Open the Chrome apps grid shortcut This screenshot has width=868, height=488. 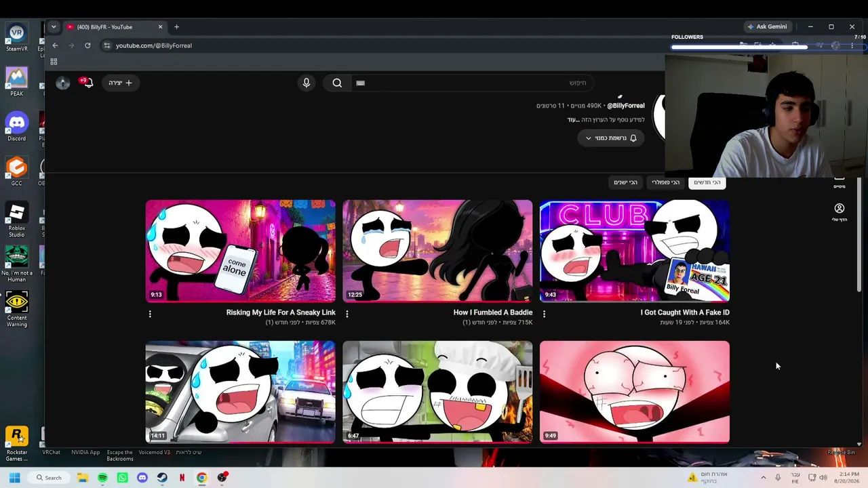(x=54, y=62)
